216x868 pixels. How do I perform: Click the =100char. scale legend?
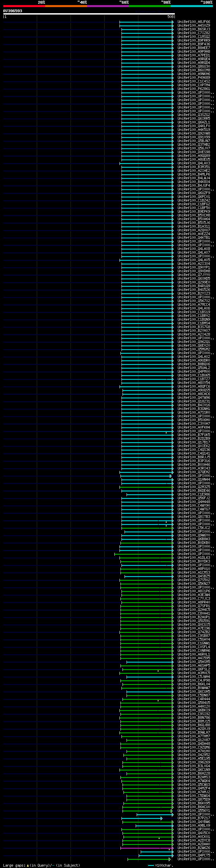[160, 865]
